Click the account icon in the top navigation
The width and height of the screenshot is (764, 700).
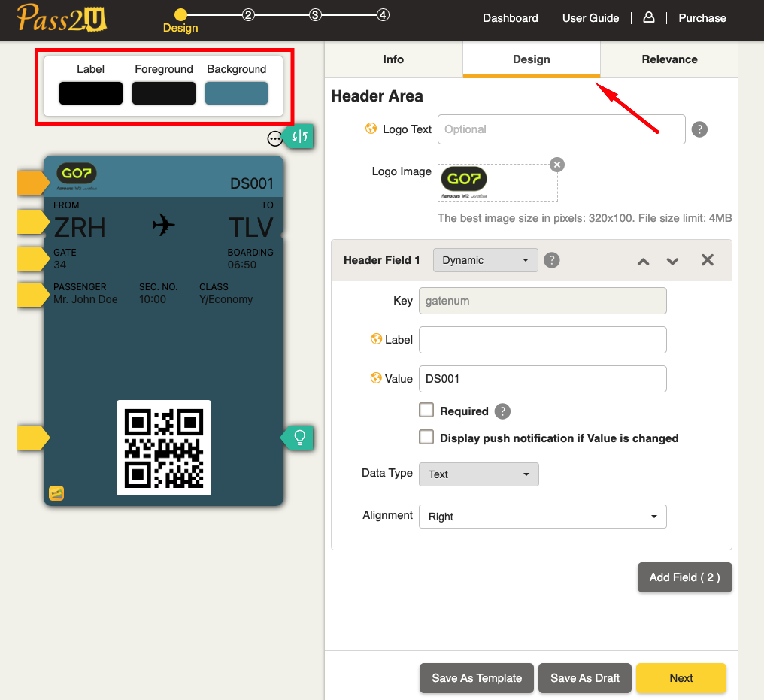tap(648, 17)
